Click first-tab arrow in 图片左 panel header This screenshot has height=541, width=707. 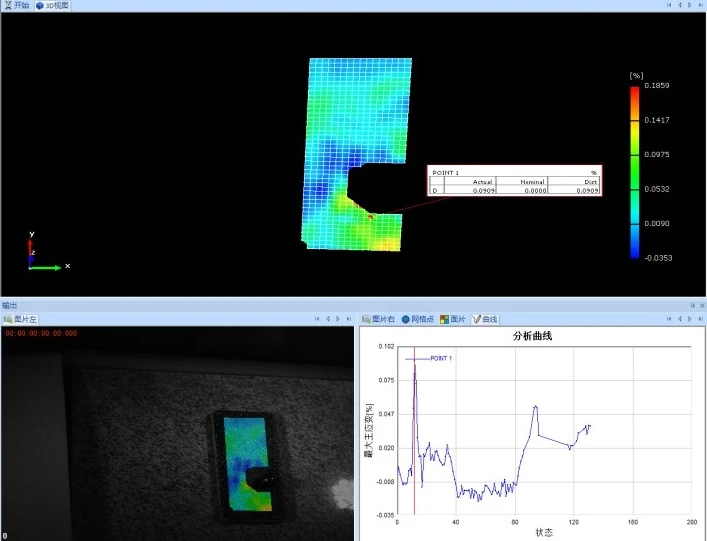pyautogui.click(x=317, y=319)
